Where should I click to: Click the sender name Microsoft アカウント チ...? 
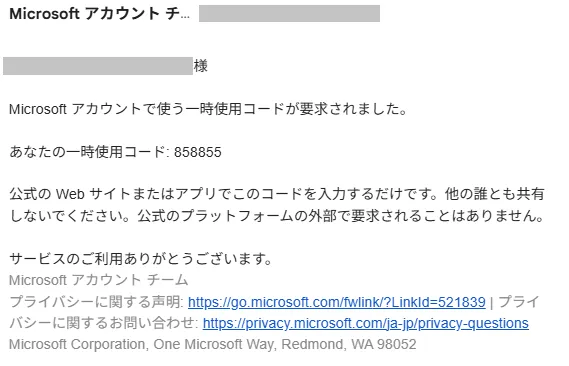(x=99, y=14)
